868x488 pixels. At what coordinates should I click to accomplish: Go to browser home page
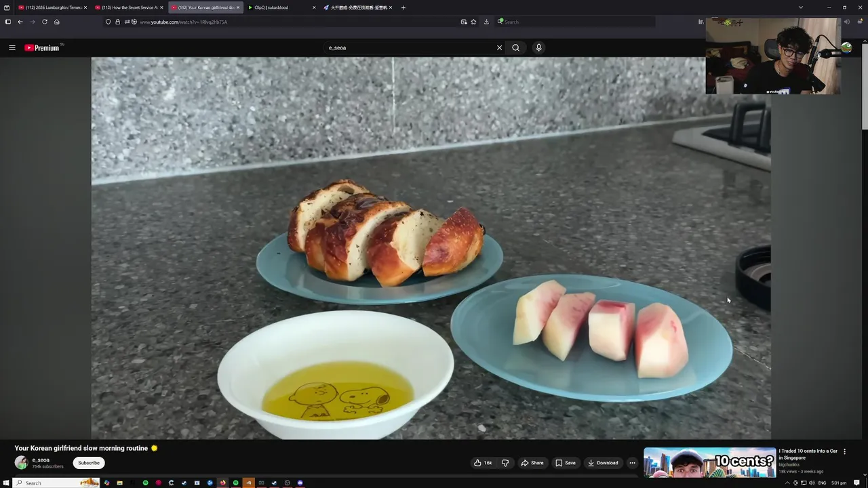click(57, 22)
